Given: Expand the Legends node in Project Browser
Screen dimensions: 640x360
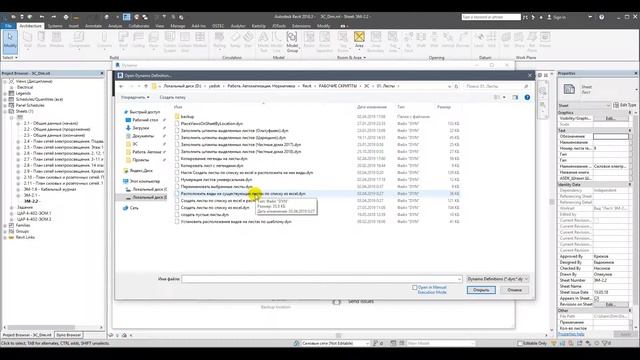Looking at the screenshot, I should coord(5,93).
